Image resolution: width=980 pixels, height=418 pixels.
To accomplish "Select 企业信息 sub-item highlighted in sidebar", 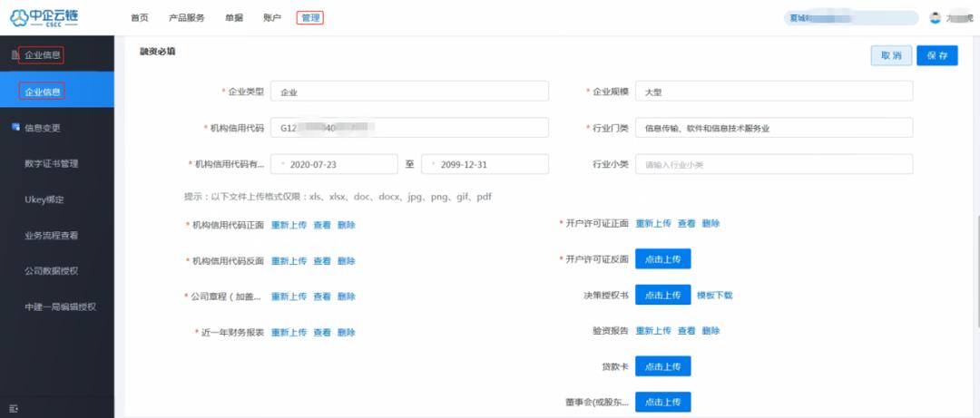I will pos(57,92).
